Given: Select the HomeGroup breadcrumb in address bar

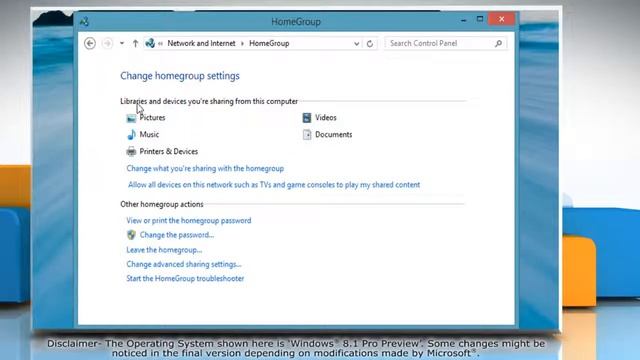Looking at the screenshot, I should click(x=269, y=43).
